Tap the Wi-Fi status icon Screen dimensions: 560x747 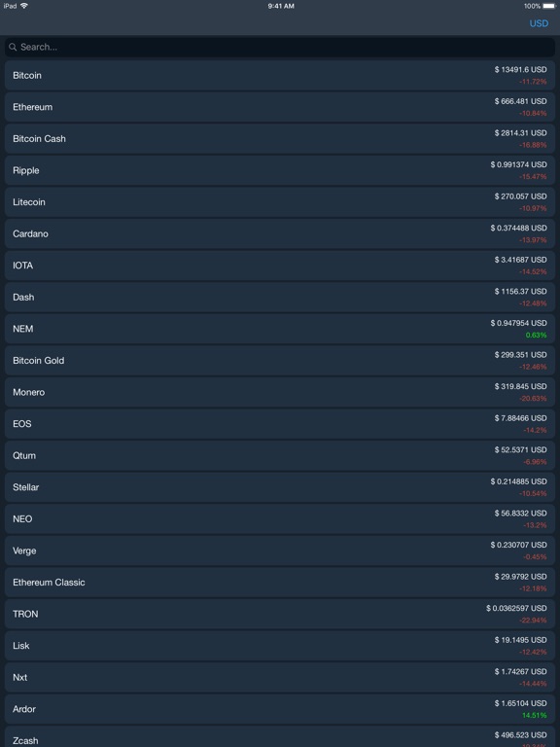pyautogui.click(x=23, y=6)
